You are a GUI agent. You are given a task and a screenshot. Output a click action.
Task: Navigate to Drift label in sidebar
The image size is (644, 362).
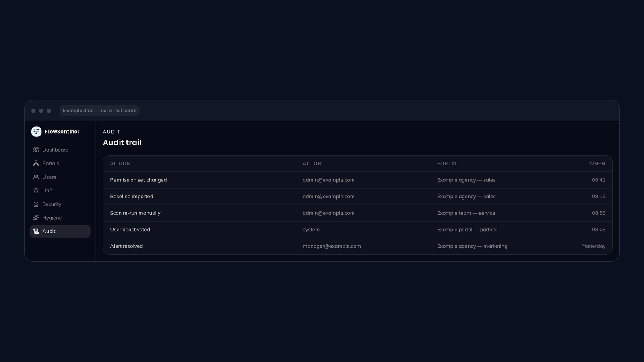(x=47, y=191)
